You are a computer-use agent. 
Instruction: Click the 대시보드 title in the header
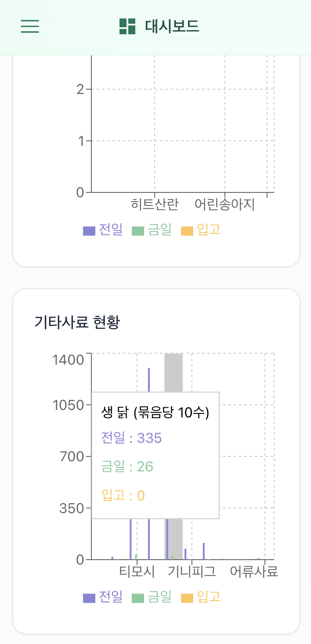171,27
